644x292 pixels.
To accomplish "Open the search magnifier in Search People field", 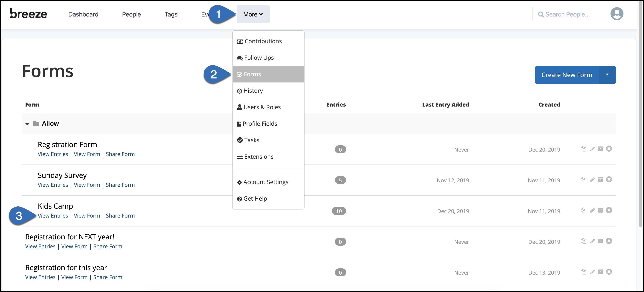I will click(x=541, y=14).
